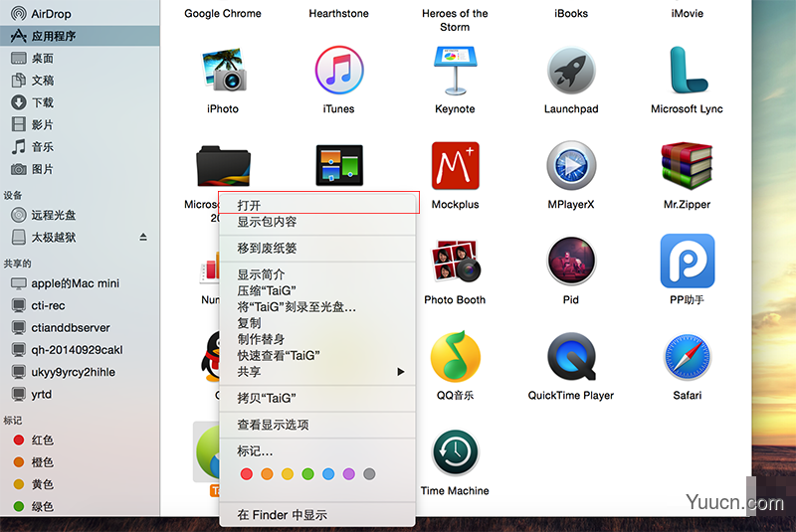Select the PP助手 app icon
Viewport: 796px width, 532px height.
(688, 261)
